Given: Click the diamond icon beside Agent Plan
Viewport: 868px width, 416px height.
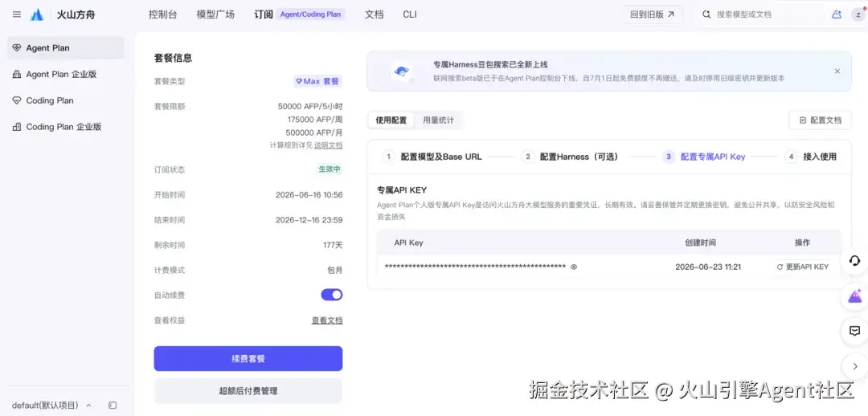Looking at the screenshot, I should 17,48.
